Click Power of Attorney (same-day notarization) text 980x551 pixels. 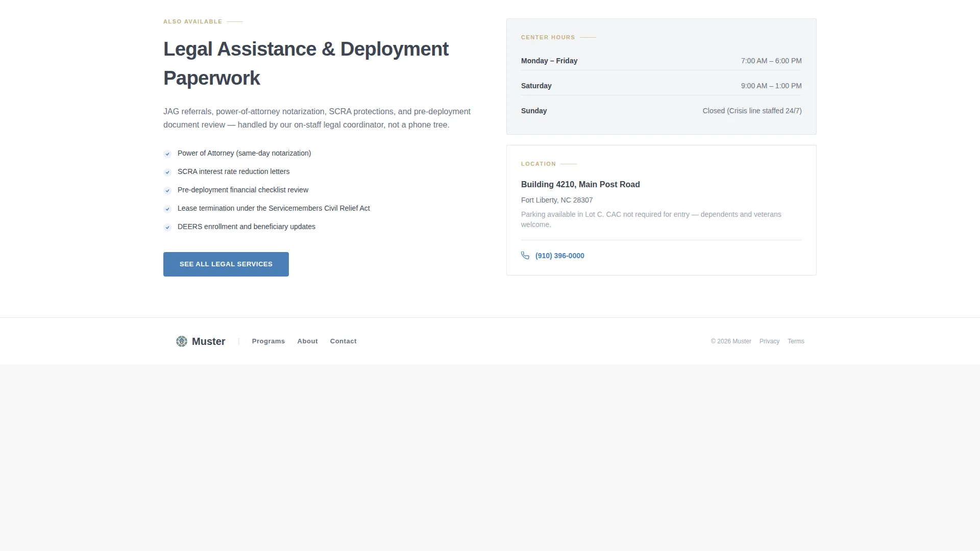pos(244,153)
